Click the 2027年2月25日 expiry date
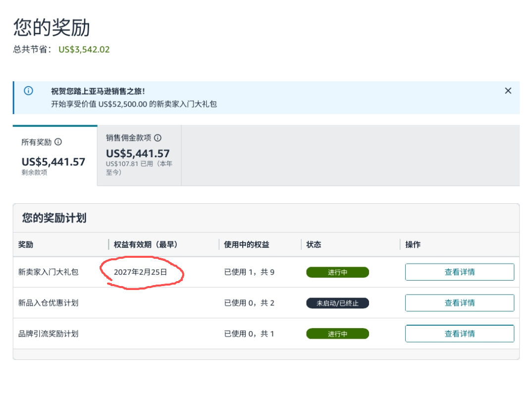This screenshot has width=532, height=409. click(x=141, y=272)
